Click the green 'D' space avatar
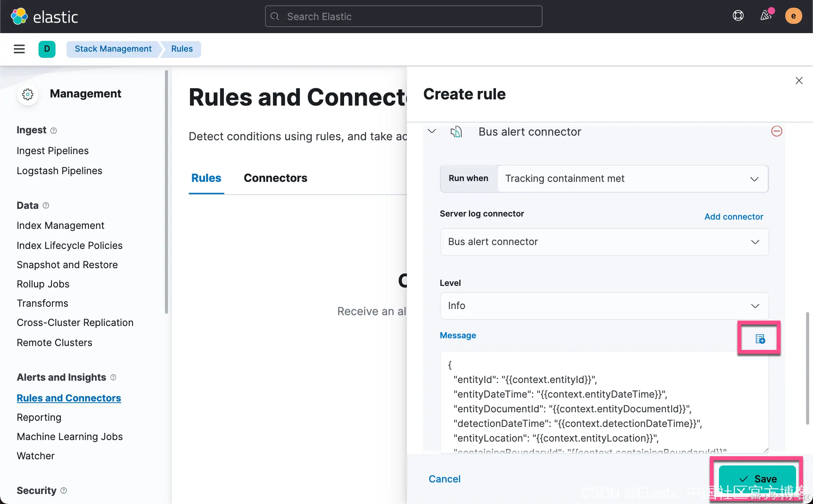The height and width of the screenshot is (504, 813). click(x=47, y=49)
